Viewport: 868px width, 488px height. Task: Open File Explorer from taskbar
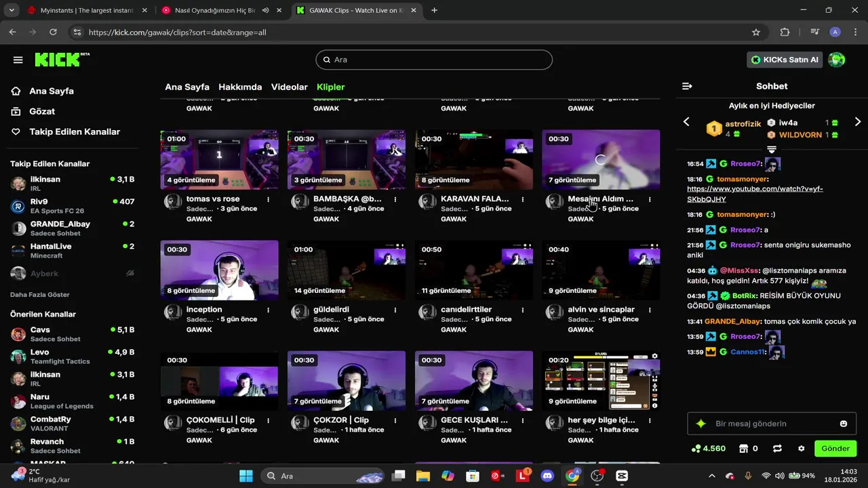pos(423,476)
